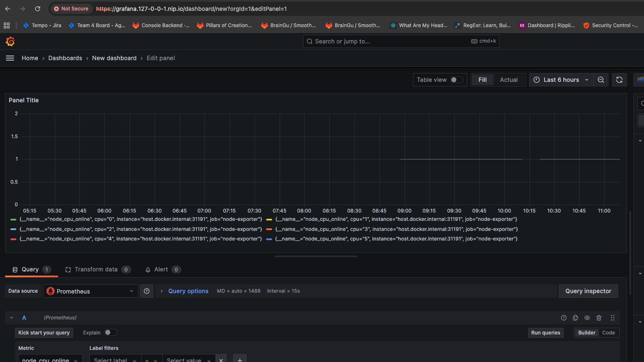Open the hamburger navigation menu
The width and height of the screenshot is (644, 362).
click(x=10, y=58)
